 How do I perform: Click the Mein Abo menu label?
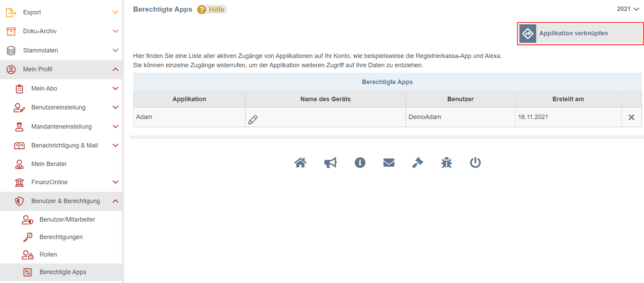44,89
